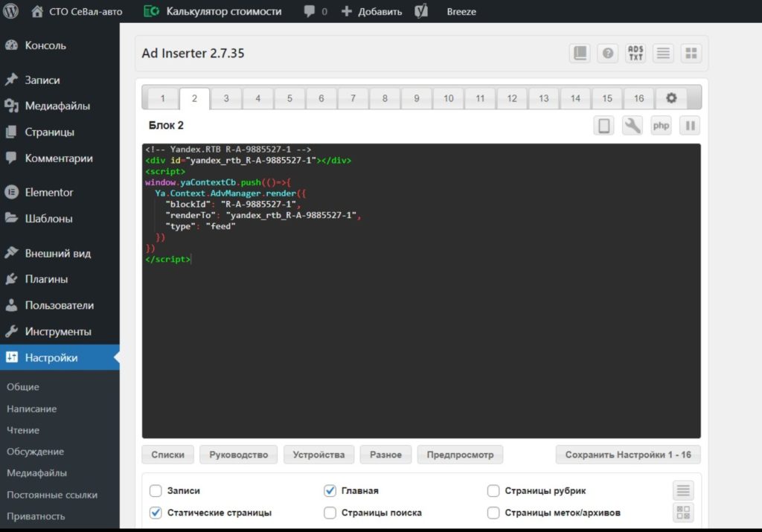Screen dimensions: 762x532
Task: Click Добавить in the admin bar
Action: 372,11
